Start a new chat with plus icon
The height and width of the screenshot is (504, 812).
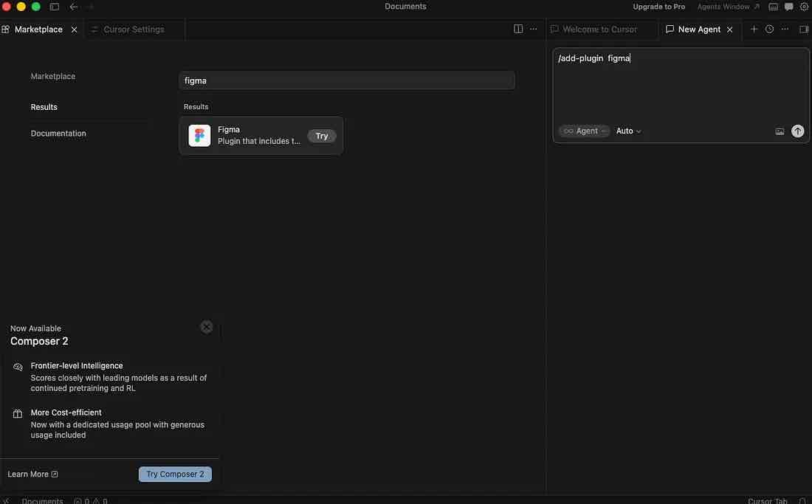point(754,29)
